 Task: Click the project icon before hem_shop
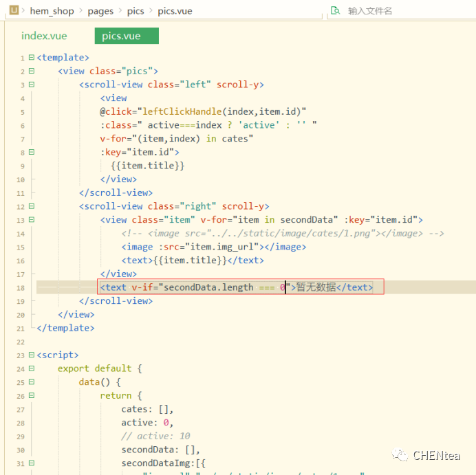coord(13,11)
